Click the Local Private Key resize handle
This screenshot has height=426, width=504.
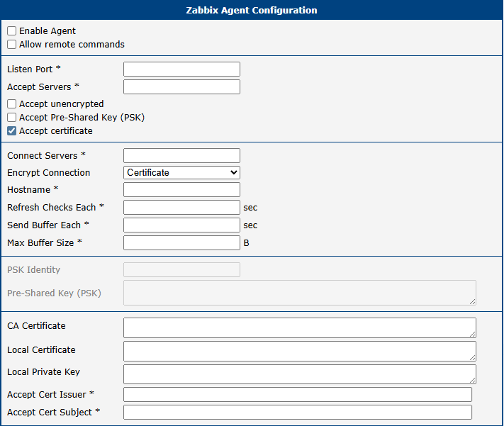(473, 381)
